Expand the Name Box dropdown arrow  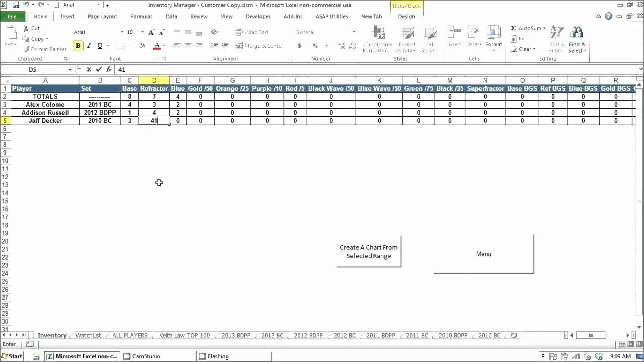click(x=70, y=70)
